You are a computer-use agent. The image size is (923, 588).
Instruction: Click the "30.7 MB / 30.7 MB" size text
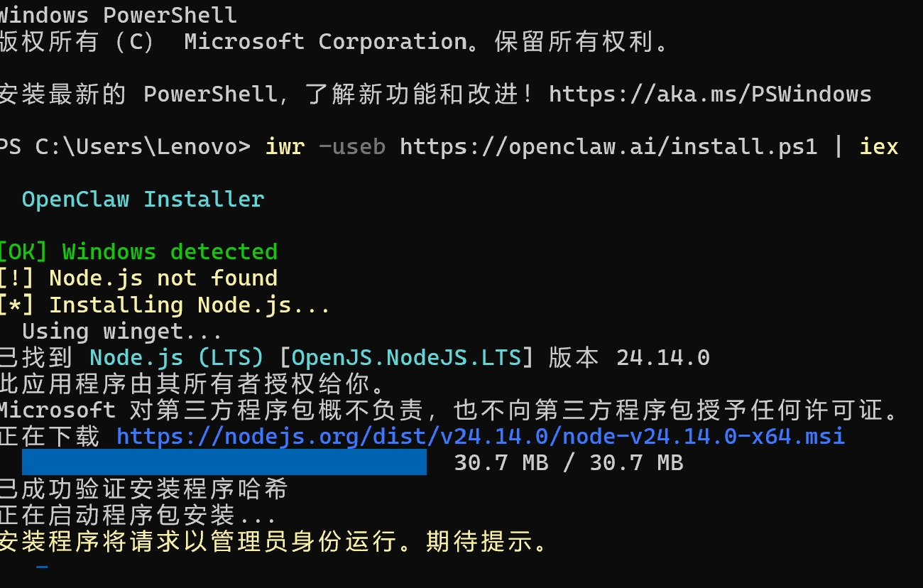(x=568, y=463)
